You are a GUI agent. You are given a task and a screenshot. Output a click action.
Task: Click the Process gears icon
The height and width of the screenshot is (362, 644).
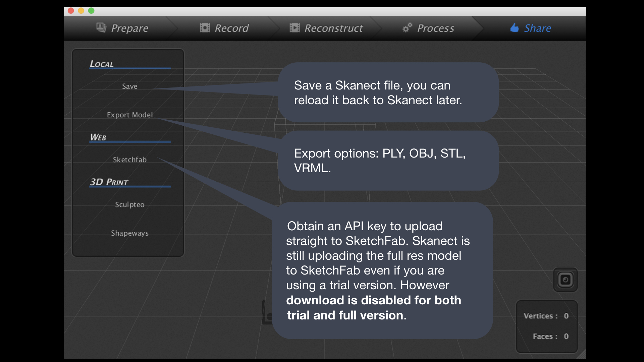pos(407,27)
